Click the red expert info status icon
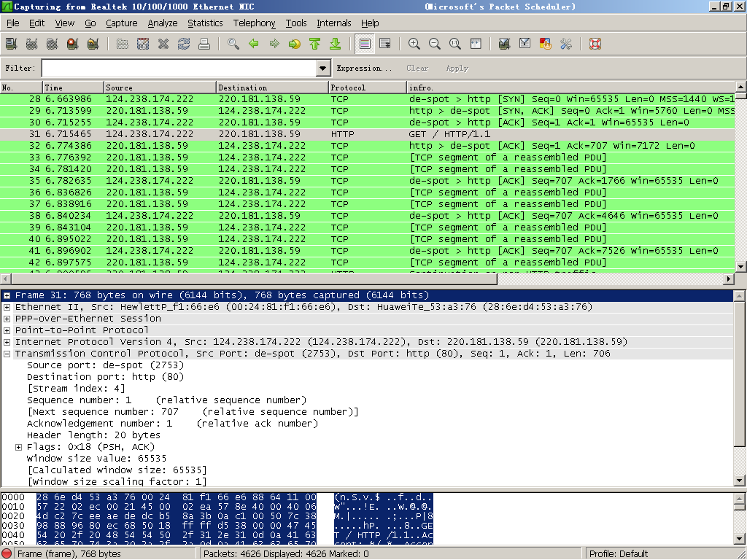 click(7, 554)
